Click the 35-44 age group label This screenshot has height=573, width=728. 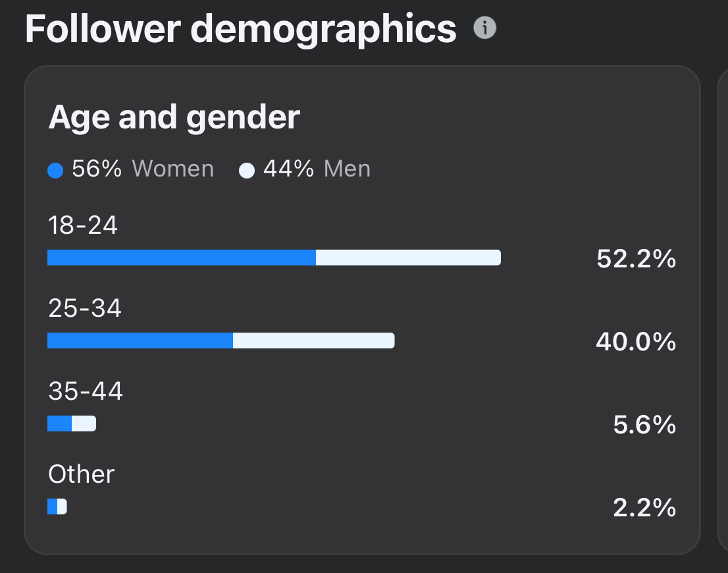(86, 391)
